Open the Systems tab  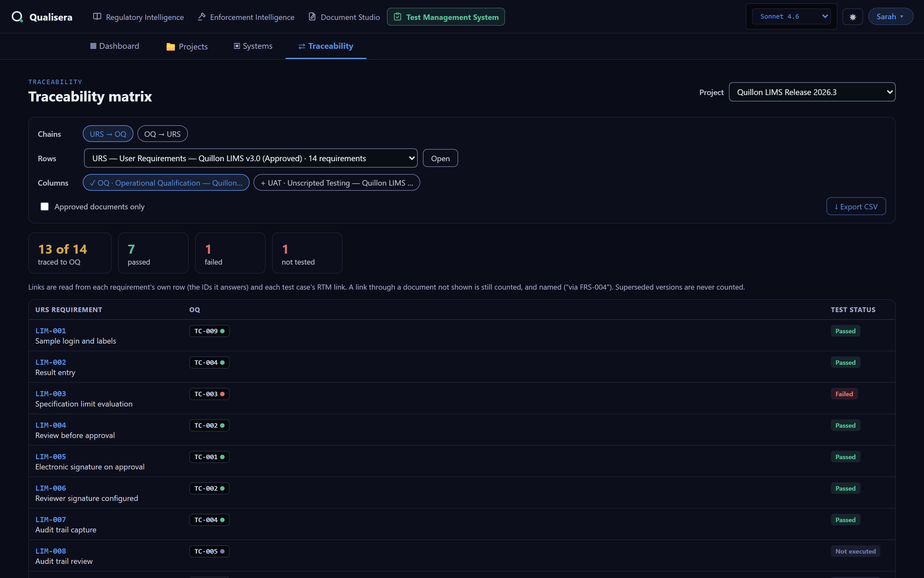pos(253,46)
